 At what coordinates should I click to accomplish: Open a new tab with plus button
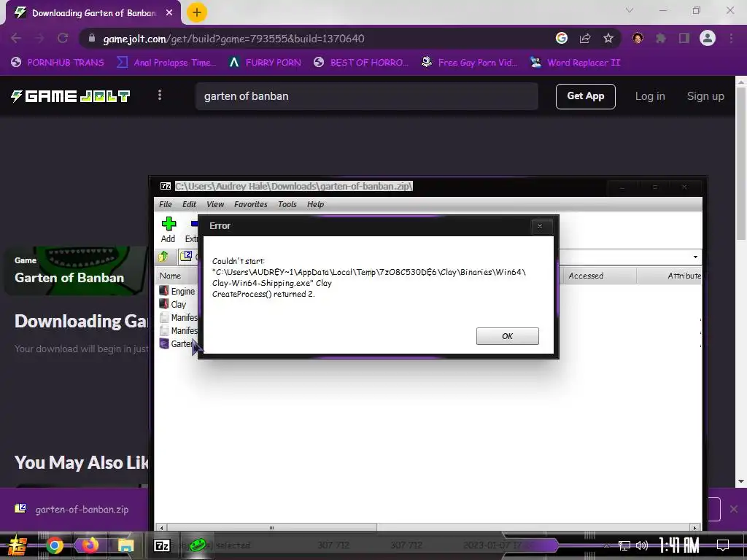click(x=197, y=12)
